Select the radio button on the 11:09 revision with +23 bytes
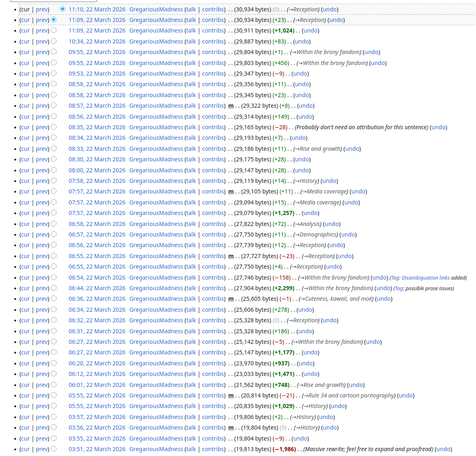Image resolution: width=476 pixels, height=456 pixels. tap(54, 20)
